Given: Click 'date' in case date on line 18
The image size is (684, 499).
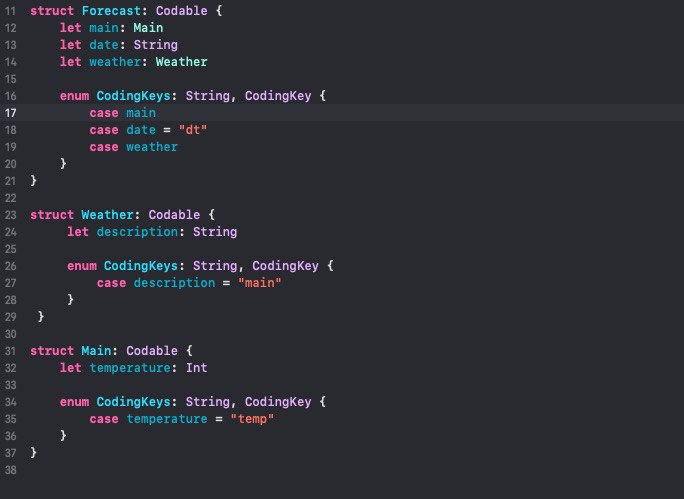Looking at the screenshot, I should (x=141, y=130).
